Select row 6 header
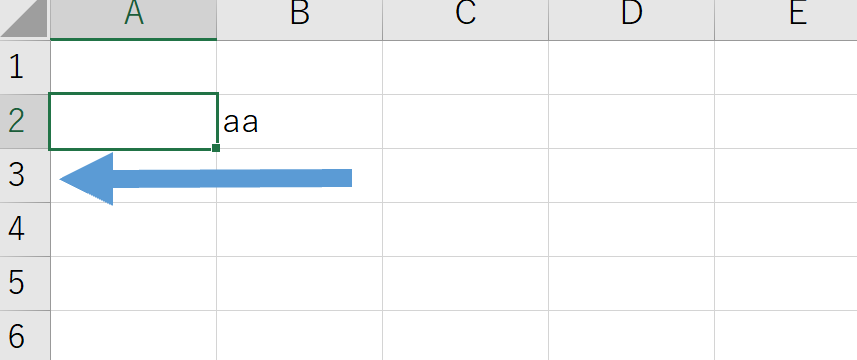 (x=25, y=335)
